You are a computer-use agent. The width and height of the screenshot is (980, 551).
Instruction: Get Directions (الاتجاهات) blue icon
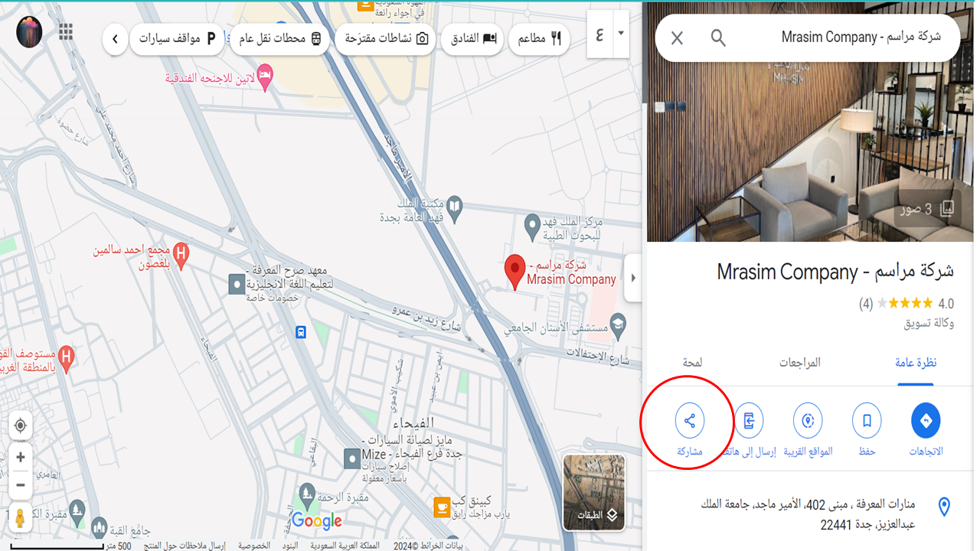[x=926, y=421]
